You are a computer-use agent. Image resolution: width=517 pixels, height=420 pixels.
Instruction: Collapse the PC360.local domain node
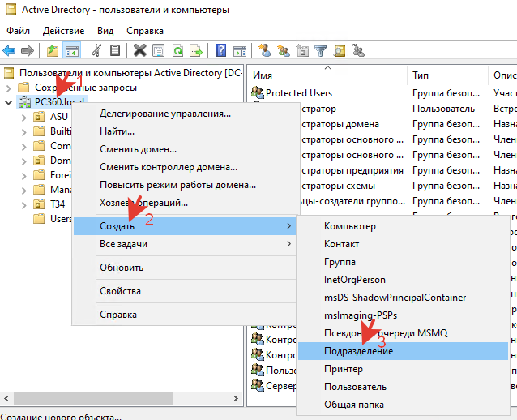(x=9, y=102)
